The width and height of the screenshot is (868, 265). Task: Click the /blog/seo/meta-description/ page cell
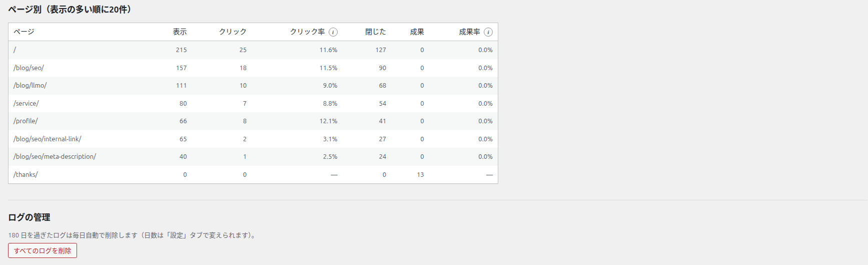(x=55, y=157)
